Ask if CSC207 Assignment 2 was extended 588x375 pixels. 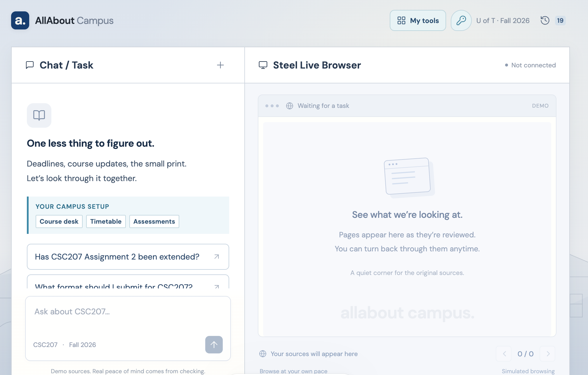[128, 257]
